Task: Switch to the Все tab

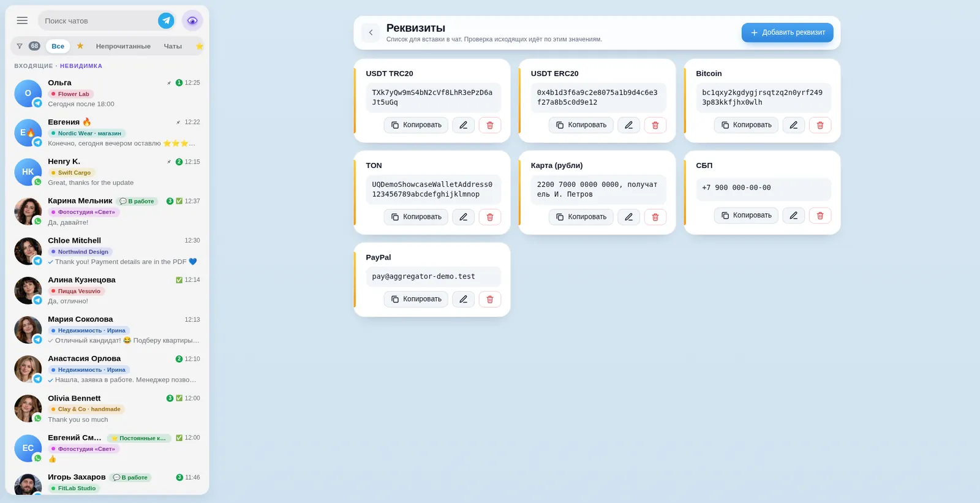Action: click(58, 46)
